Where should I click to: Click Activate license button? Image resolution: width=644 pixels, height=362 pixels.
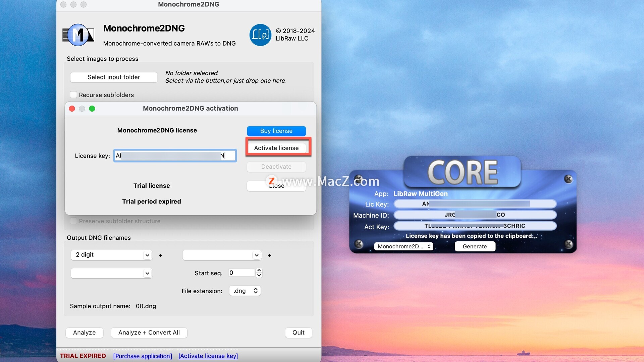[276, 148]
